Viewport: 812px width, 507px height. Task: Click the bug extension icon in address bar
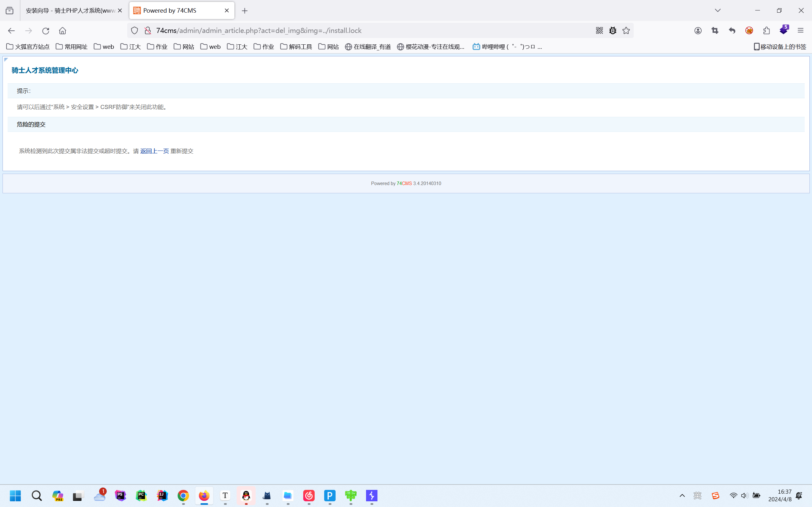click(613, 30)
